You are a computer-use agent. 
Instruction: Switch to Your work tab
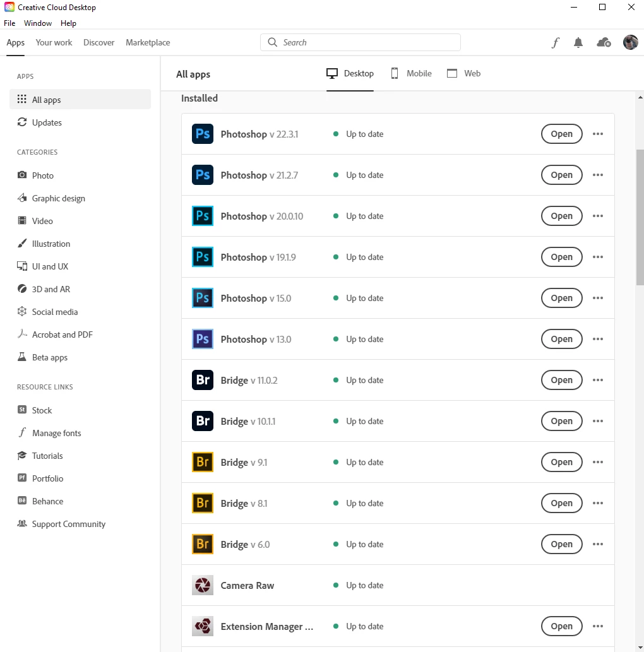54,42
